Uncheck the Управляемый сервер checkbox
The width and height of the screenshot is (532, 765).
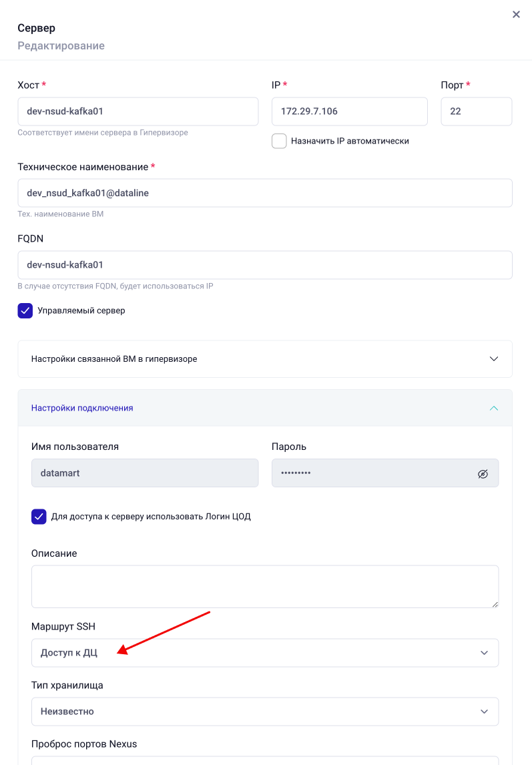point(25,310)
